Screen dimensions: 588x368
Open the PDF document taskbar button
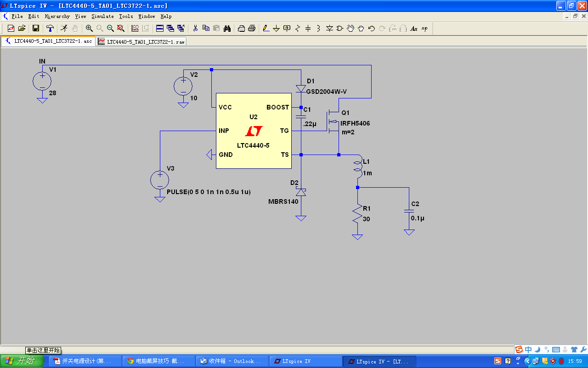click(85, 361)
